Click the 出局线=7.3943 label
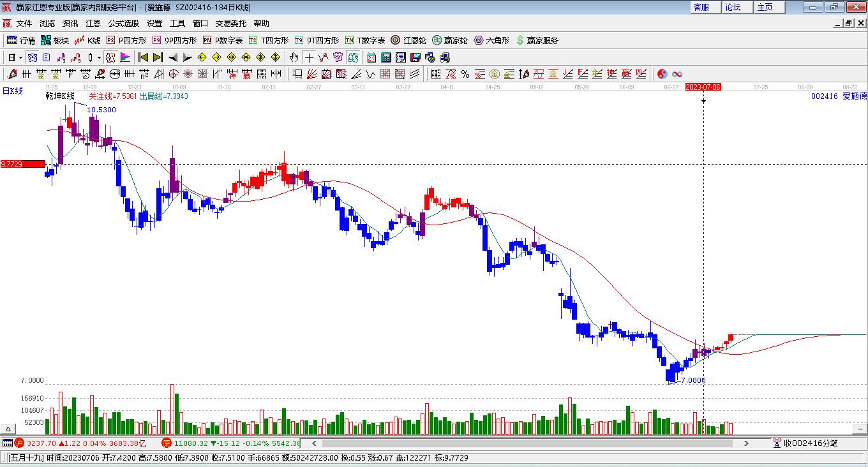Screen dimensions: 868x467 (x=163, y=96)
